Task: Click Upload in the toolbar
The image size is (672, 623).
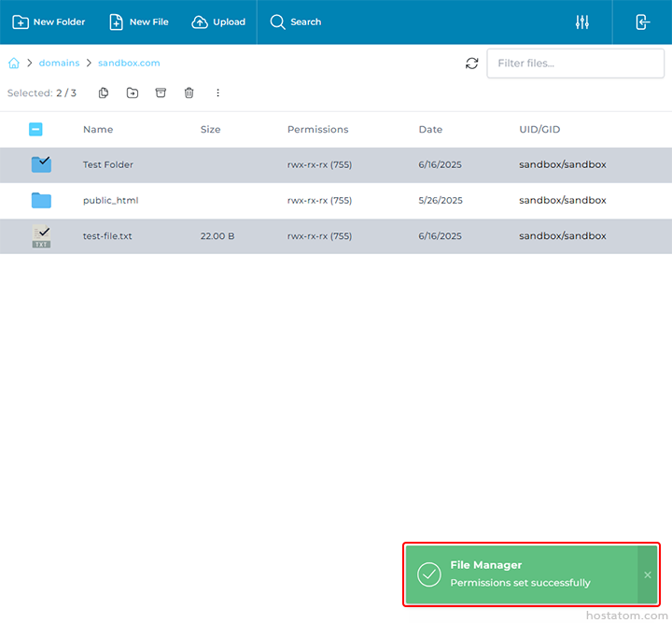Action: (x=218, y=22)
